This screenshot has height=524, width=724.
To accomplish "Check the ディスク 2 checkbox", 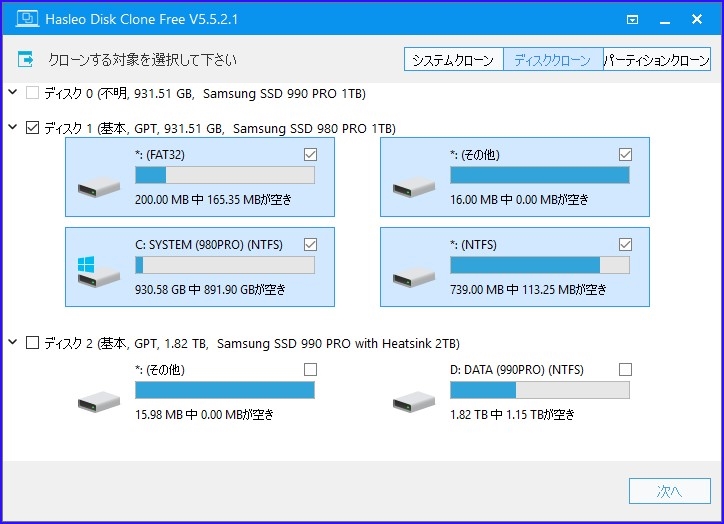I will pos(32,343).
